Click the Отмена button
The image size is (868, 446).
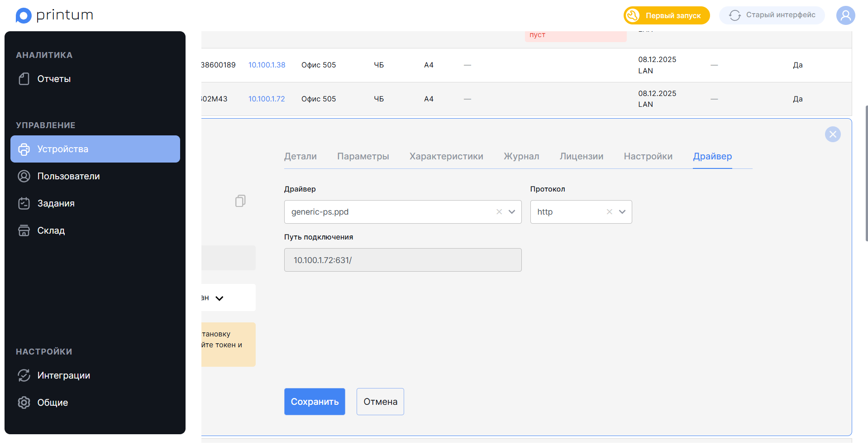pos(380,402)
